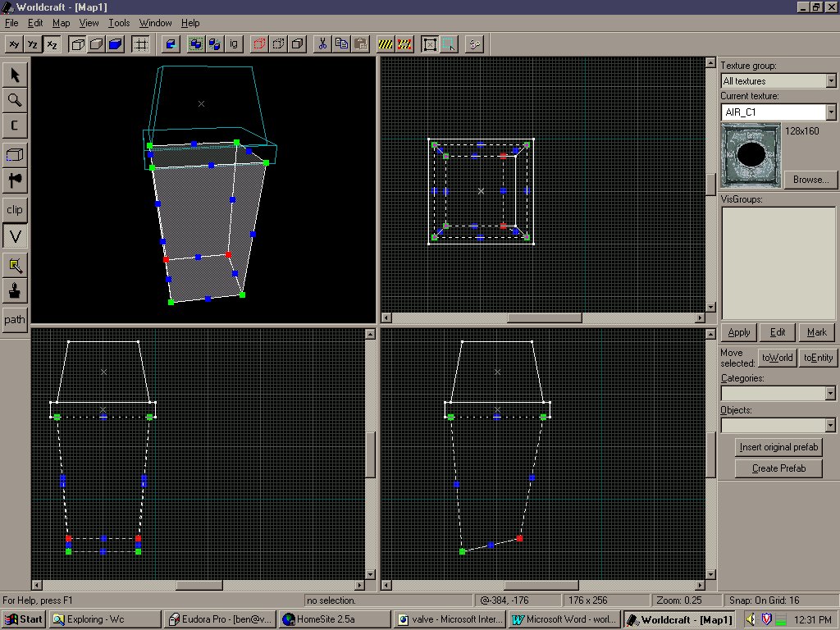Click the Browse... button

coord(810,180)
